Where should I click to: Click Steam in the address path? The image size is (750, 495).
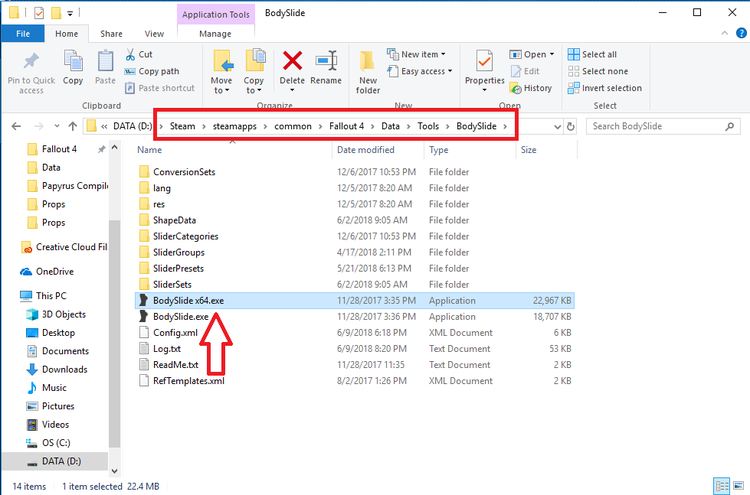183,126
